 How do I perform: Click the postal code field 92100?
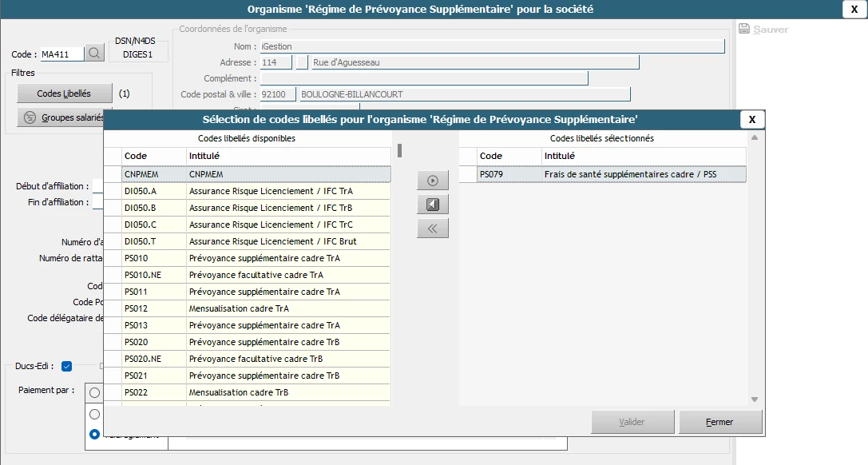278,94
